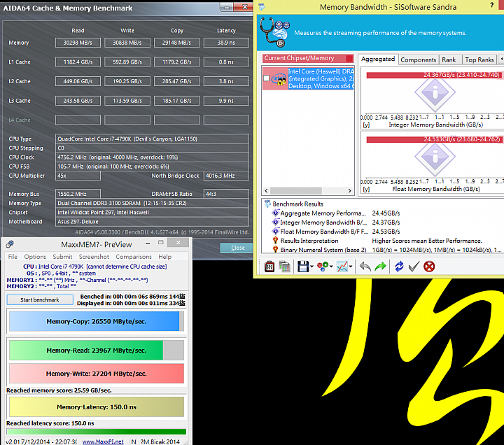Open the www.MaxxPI.net link

click(x=103, y=442)
